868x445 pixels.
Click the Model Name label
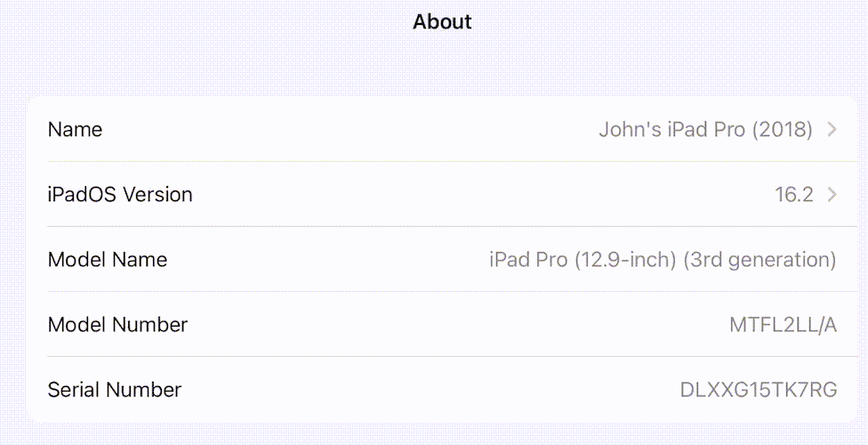pos(108,260)
